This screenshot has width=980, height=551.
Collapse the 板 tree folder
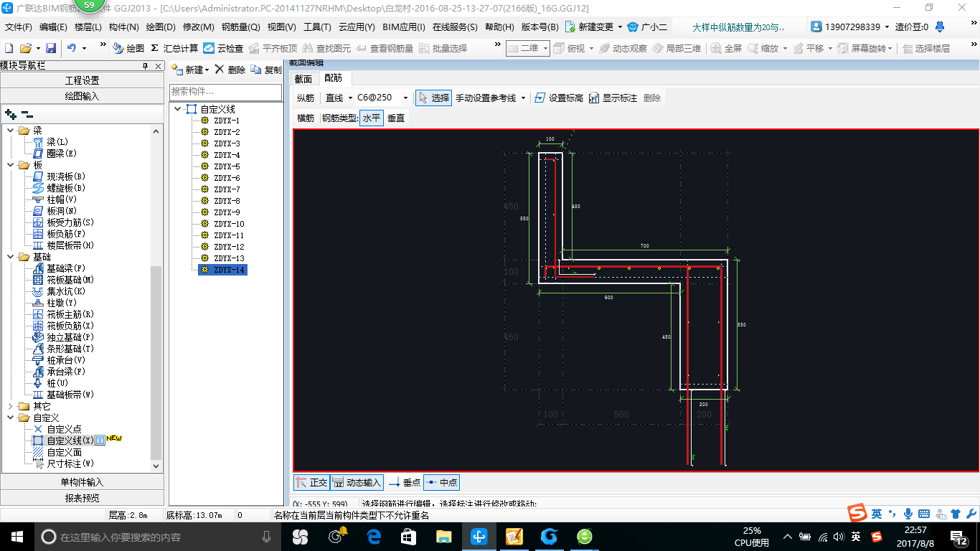(11, 165)
